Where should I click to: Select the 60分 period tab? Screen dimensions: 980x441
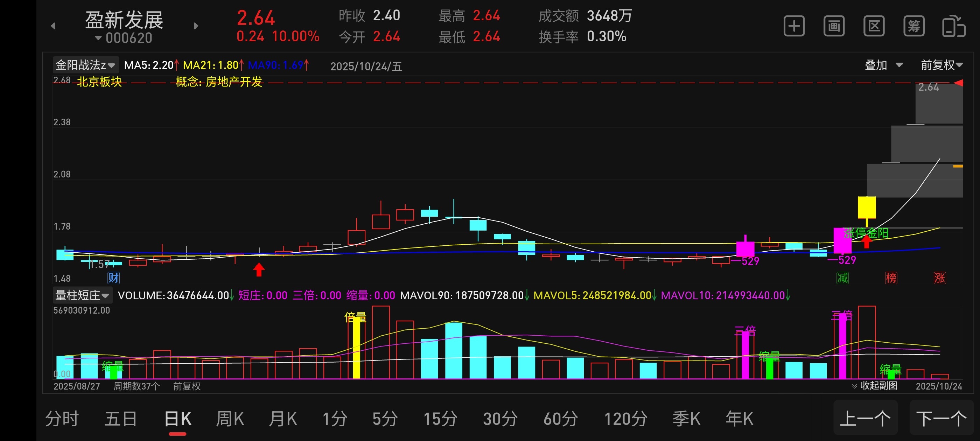coord(561,419)
